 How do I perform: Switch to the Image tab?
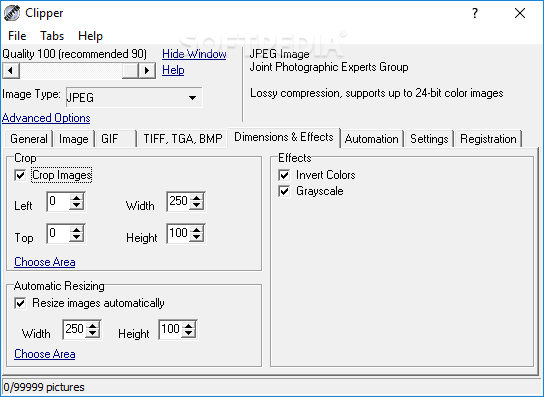coord(74,139)
